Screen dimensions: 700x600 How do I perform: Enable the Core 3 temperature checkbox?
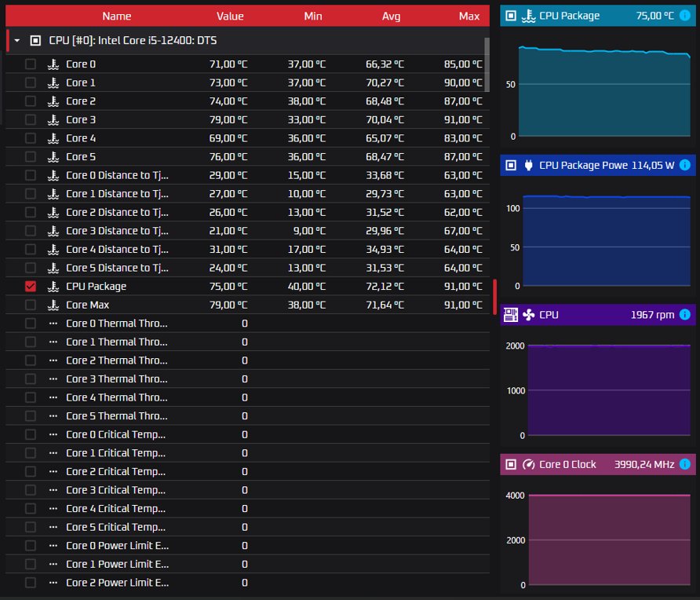31,119
